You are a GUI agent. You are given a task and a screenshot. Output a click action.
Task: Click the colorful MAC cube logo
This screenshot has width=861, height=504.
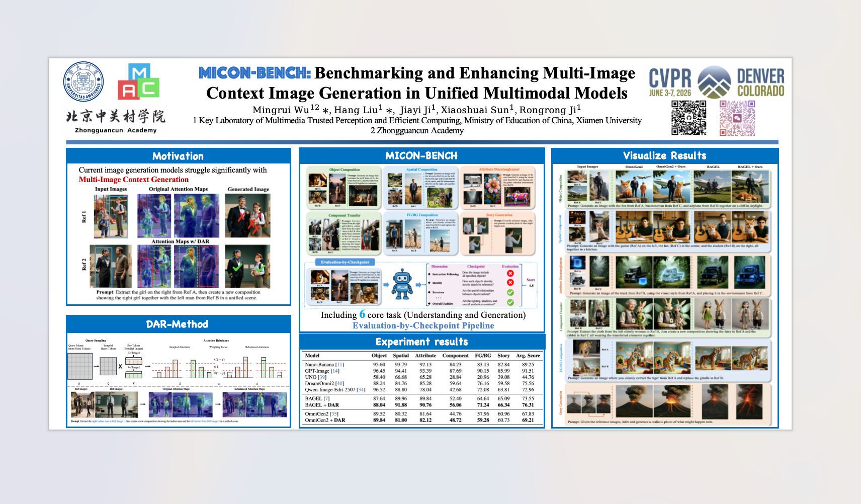(139, 81)
